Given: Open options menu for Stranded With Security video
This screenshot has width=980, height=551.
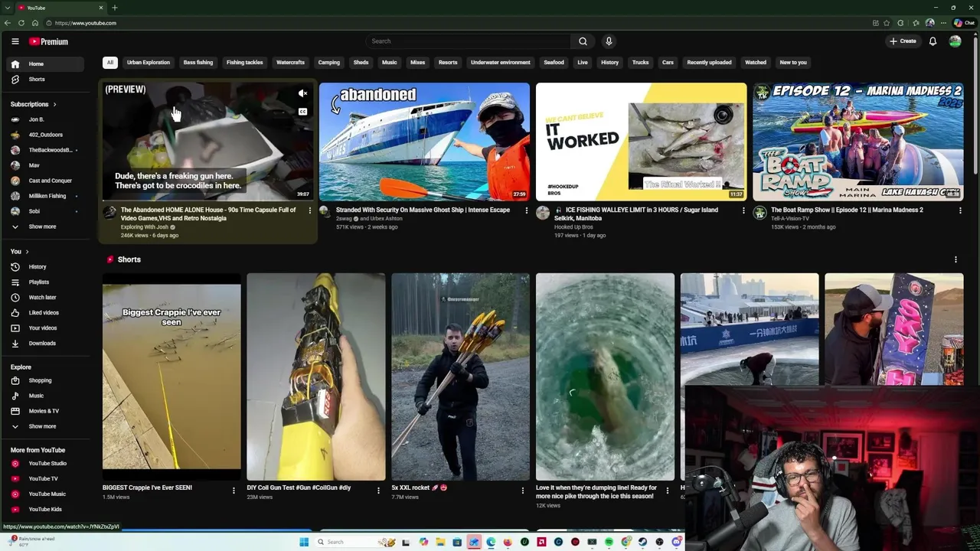Looking at the screenshot, I should [526, 210].
